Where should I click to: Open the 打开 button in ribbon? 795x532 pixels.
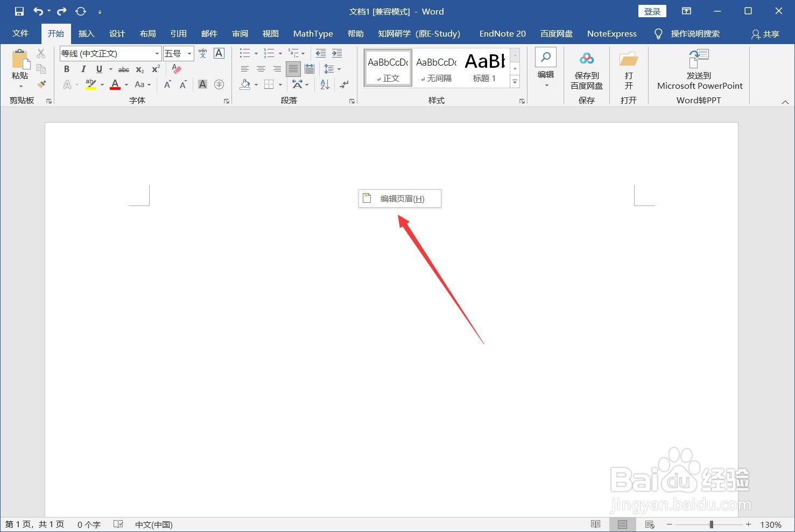pos(629,70)
